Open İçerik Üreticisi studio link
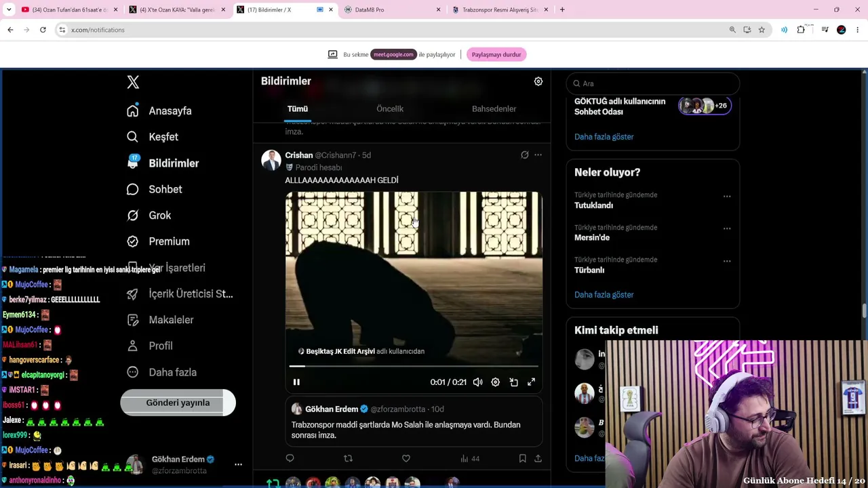 point(180,293)
